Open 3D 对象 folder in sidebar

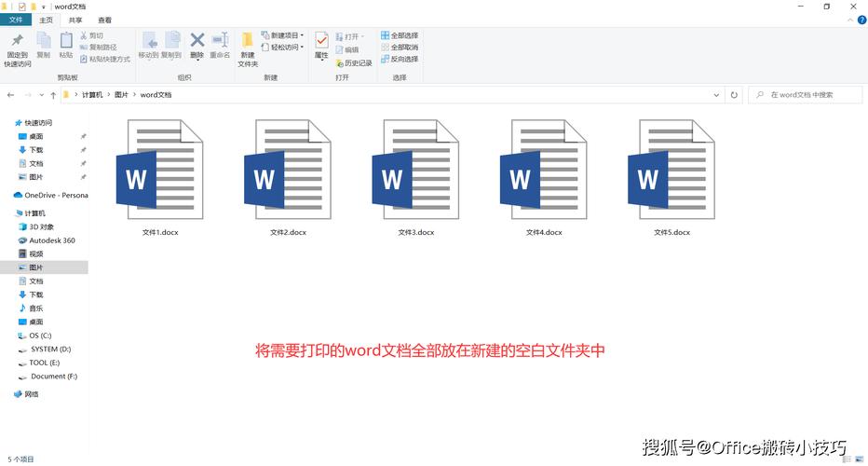click(36, 226)
